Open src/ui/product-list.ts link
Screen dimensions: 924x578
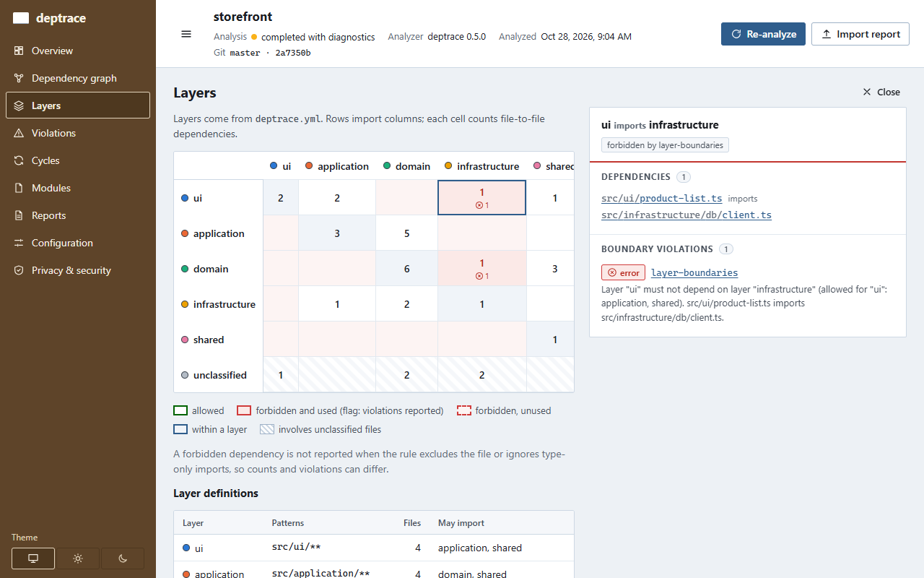(x=662, y=198)
